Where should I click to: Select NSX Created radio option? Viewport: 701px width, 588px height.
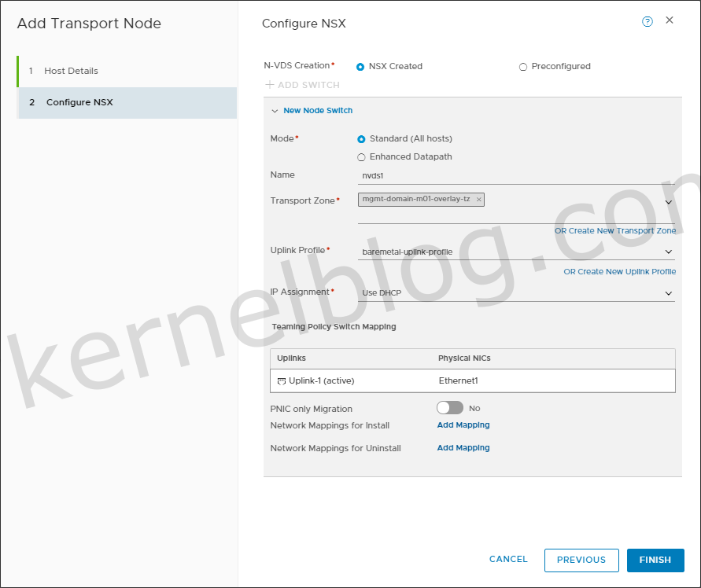(361, 67)
